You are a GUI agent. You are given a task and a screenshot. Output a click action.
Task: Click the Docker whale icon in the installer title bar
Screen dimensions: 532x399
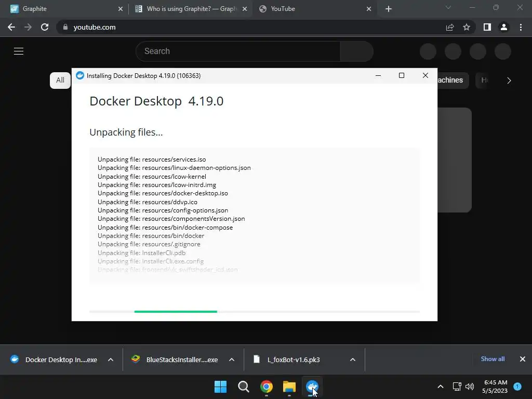click(80, 75)
